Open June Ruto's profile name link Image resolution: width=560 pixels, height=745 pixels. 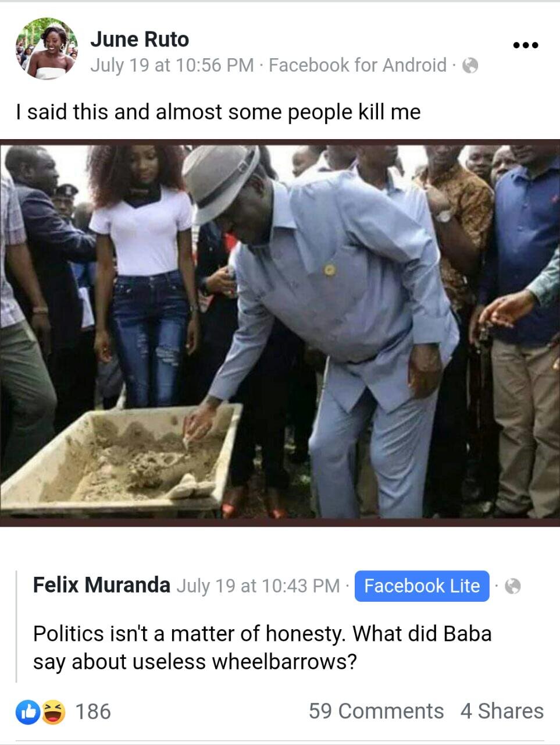point(140,39)
